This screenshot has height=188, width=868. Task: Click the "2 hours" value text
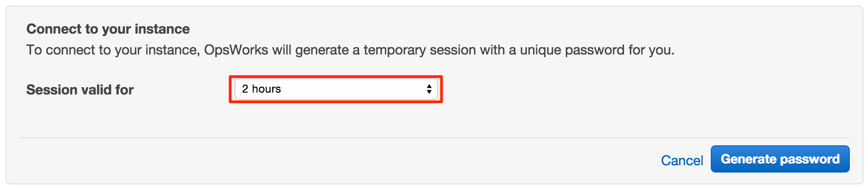pyautogui.click(x=261, y=89)
